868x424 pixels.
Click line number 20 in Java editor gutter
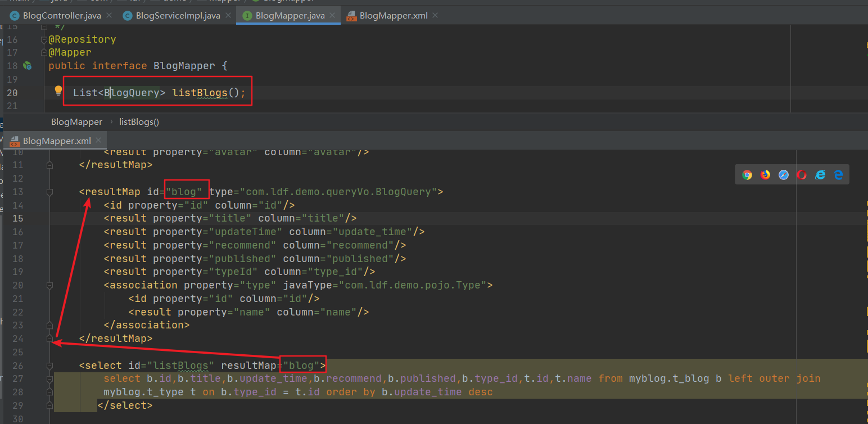tap(12, 93)
